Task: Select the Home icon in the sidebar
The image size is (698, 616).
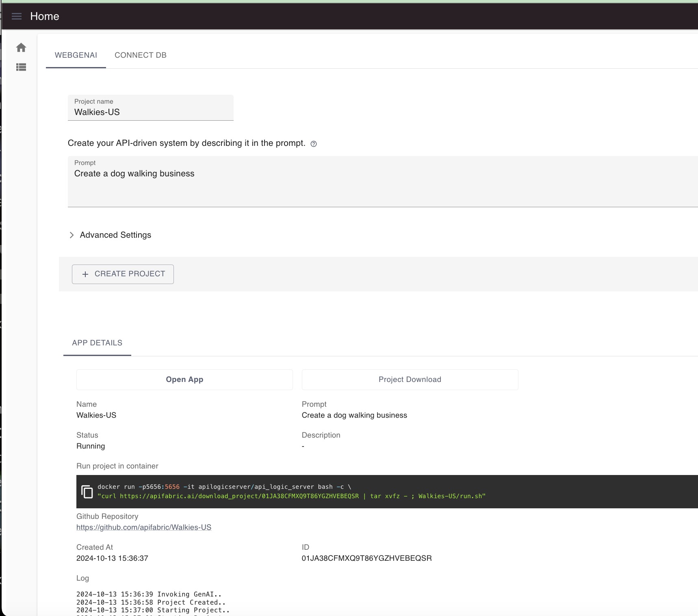Action: coord(21,47)
